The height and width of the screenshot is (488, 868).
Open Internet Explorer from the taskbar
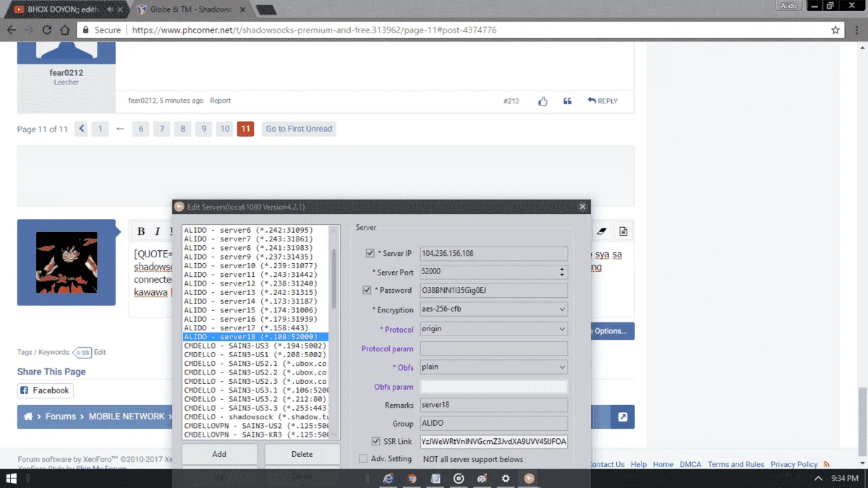click(388, 479)
